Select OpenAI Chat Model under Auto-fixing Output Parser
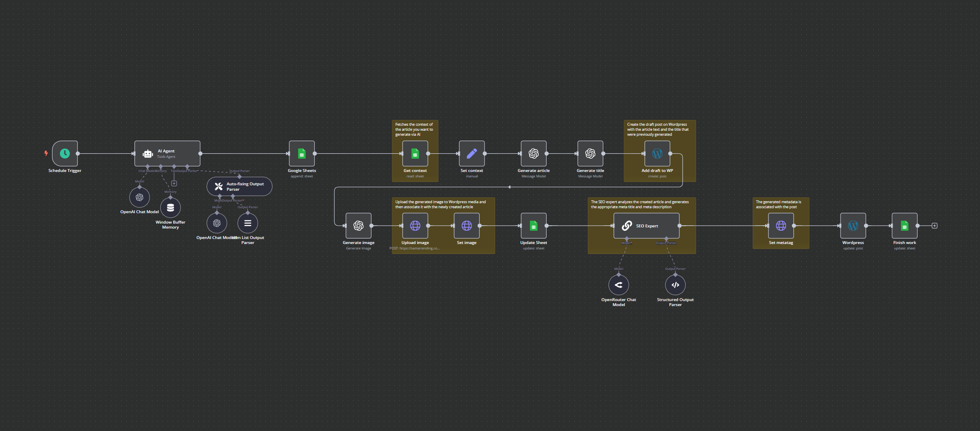The image size is (980, 431). (x=217, y=223)
